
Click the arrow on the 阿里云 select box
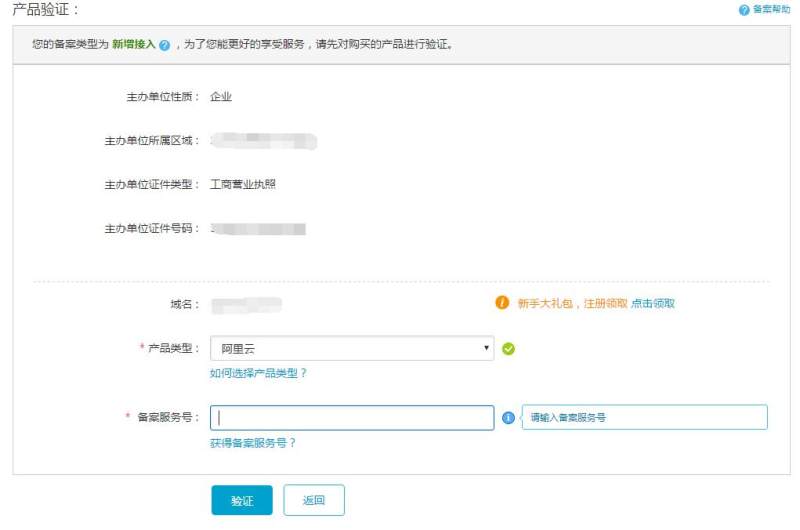[487, 348]
